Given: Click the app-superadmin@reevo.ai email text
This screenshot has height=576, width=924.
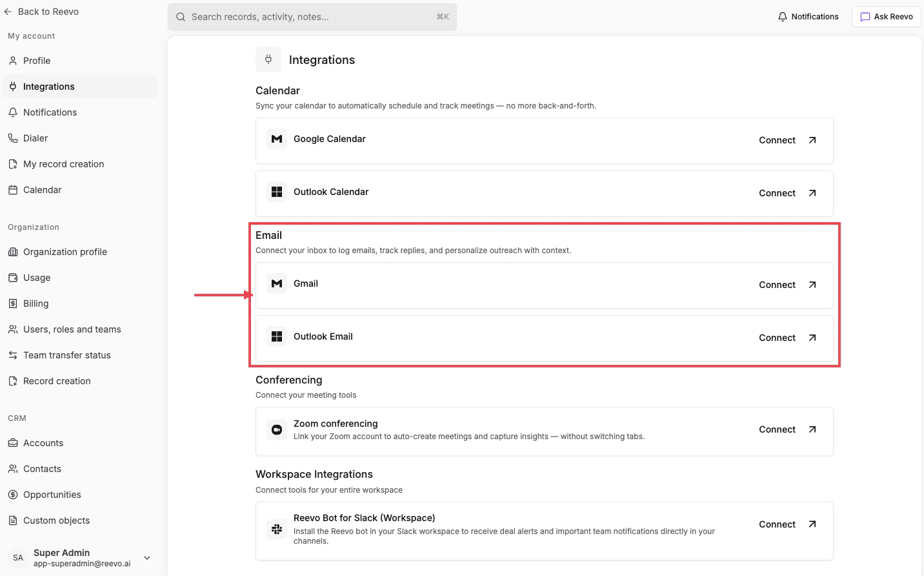Looking at the screenshot, I should tap(82, 564).
